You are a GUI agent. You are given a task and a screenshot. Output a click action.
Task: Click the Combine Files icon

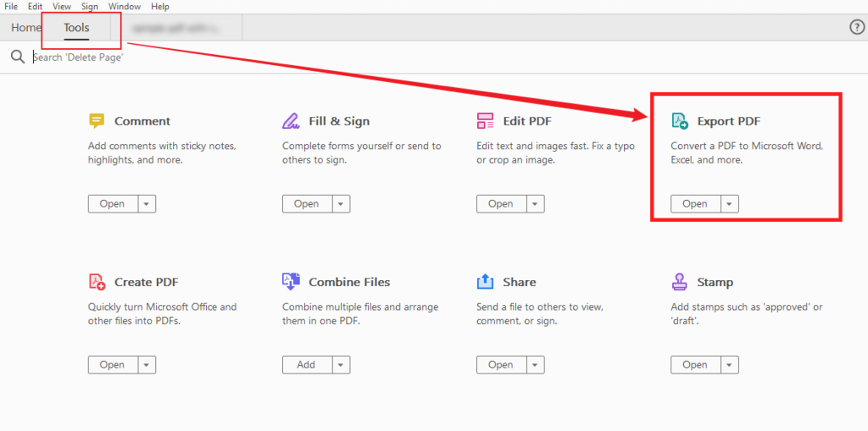[291, 282]
